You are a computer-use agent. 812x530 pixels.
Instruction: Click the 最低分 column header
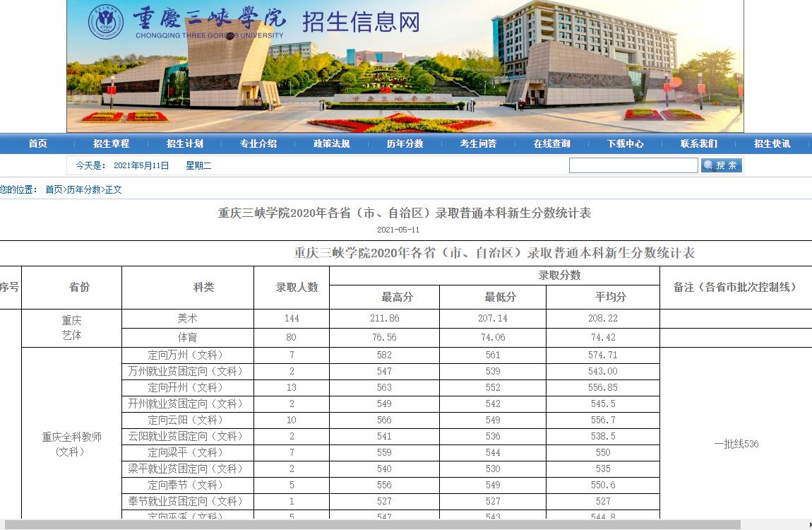(500, 297)
